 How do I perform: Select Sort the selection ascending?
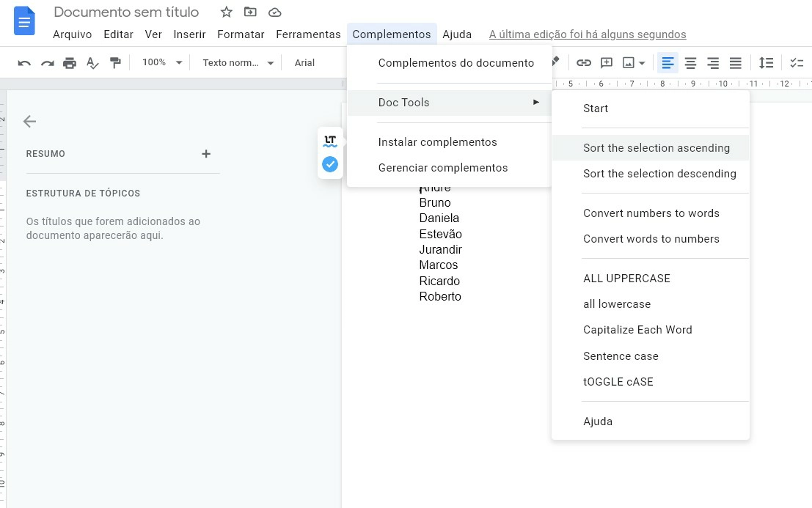pos(651,148)
